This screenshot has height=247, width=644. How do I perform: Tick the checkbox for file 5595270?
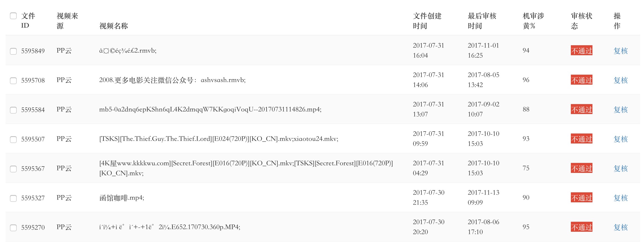13,228
